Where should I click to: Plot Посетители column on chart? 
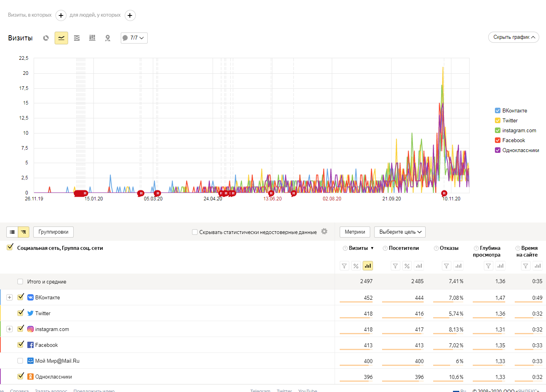click(x=419, y=266)
